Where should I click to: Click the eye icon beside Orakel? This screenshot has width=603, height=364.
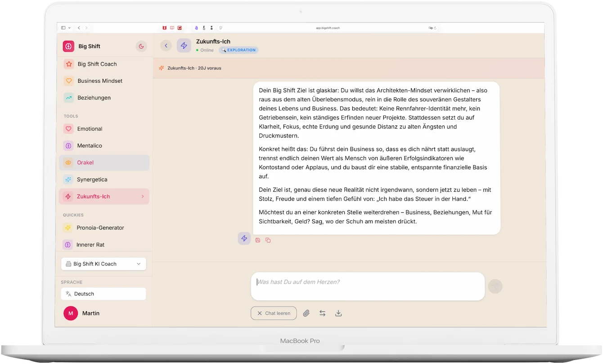[68, 163]
